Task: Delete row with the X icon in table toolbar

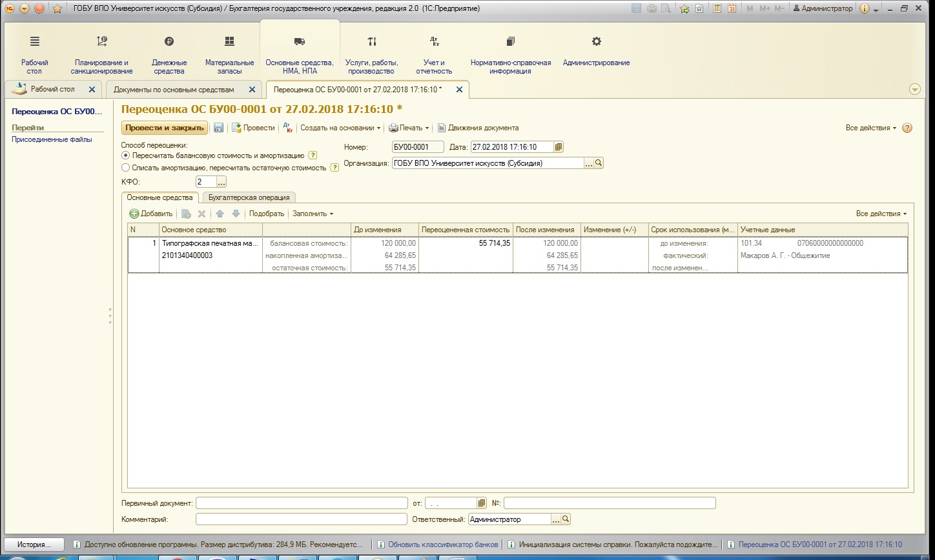Action: 201,214
